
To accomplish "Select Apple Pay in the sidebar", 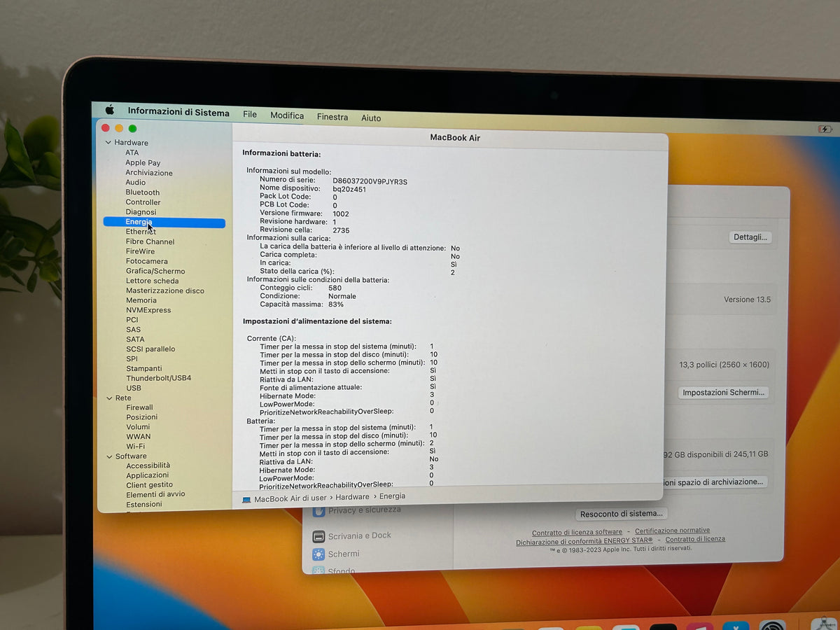I will click(x=143, y=163).
